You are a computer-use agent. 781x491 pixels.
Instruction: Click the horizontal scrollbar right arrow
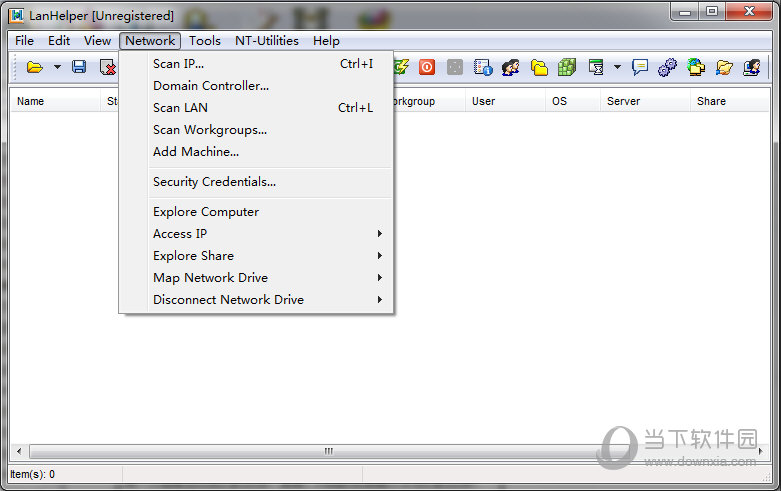point(761,451)
